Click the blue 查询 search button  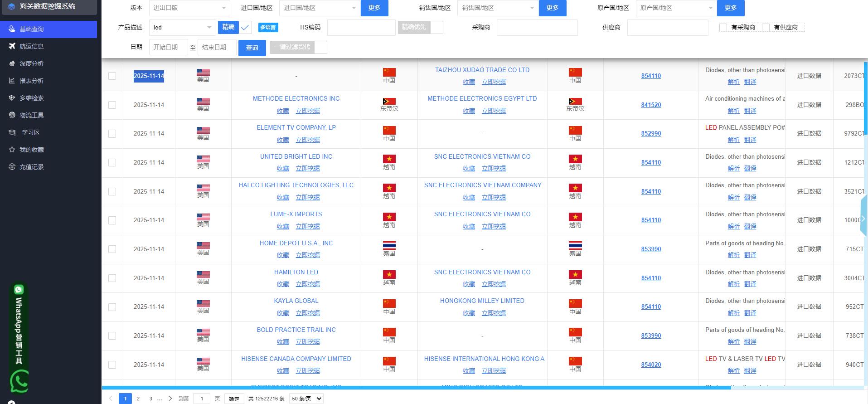point(252,48)
